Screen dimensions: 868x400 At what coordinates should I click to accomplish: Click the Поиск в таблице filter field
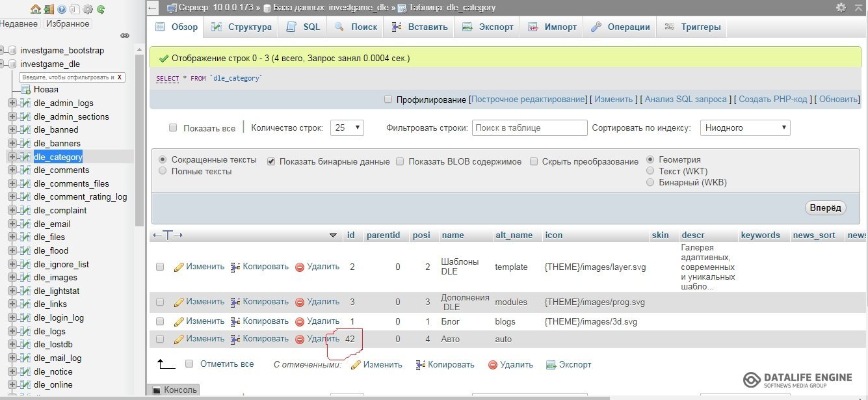(x=529, y=128)
